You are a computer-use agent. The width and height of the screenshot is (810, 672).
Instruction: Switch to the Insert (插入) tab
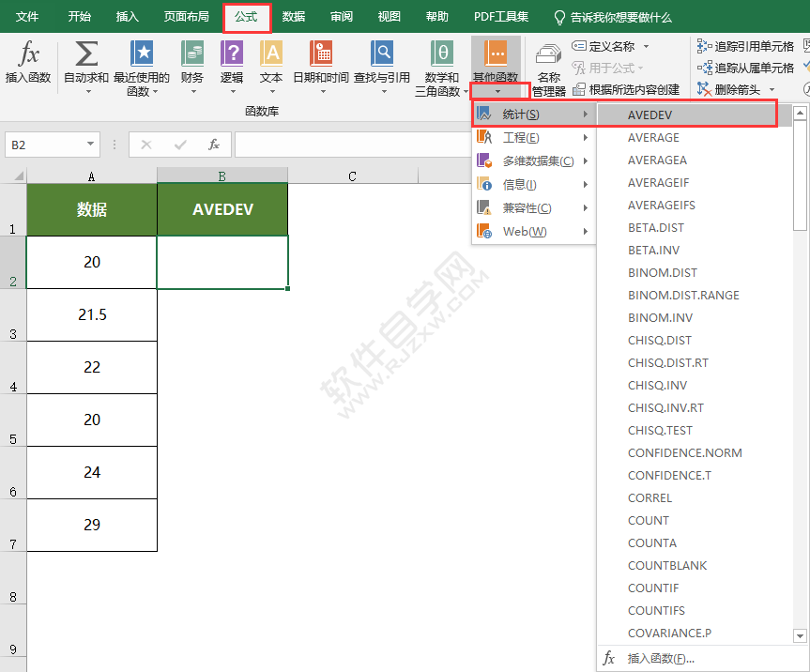coord(127,17)
